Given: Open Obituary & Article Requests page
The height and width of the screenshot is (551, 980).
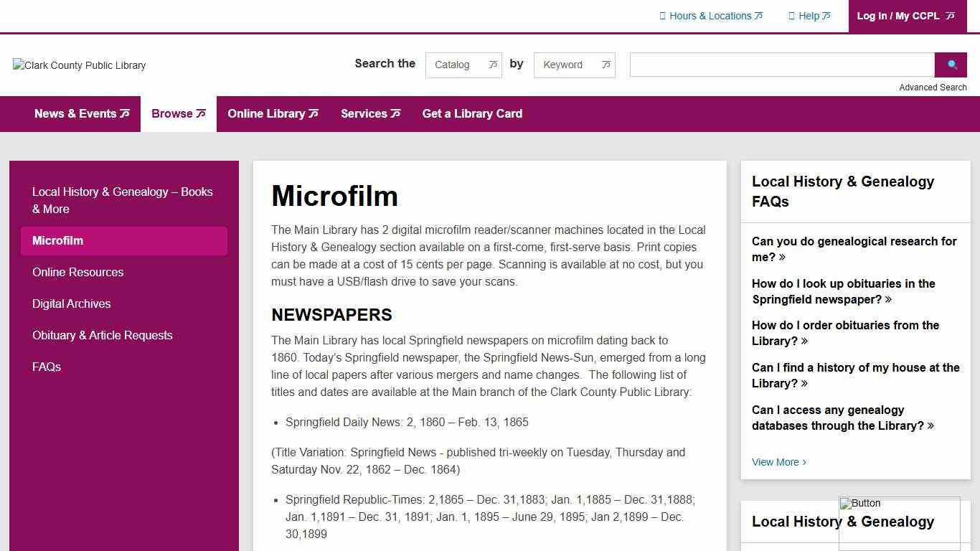Looking at the screenshot, I should 102,335.
